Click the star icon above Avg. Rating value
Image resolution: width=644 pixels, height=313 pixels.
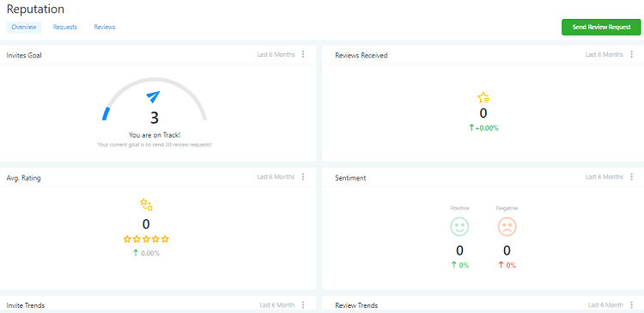tap(146, 205)
